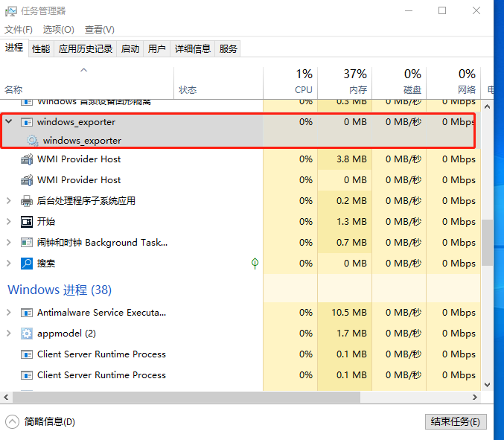The image size is (504, 440).
Task: Expand the appmodel (2) group
Action: tap(9, 334)
